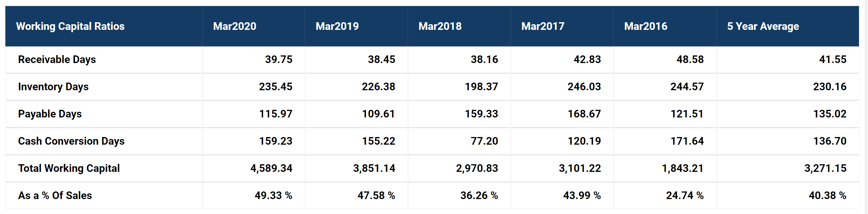Click the Total Working Capital average 3,271.15
Image resolution: width=868 pixels, height=214 pixels.
(825, 168)
